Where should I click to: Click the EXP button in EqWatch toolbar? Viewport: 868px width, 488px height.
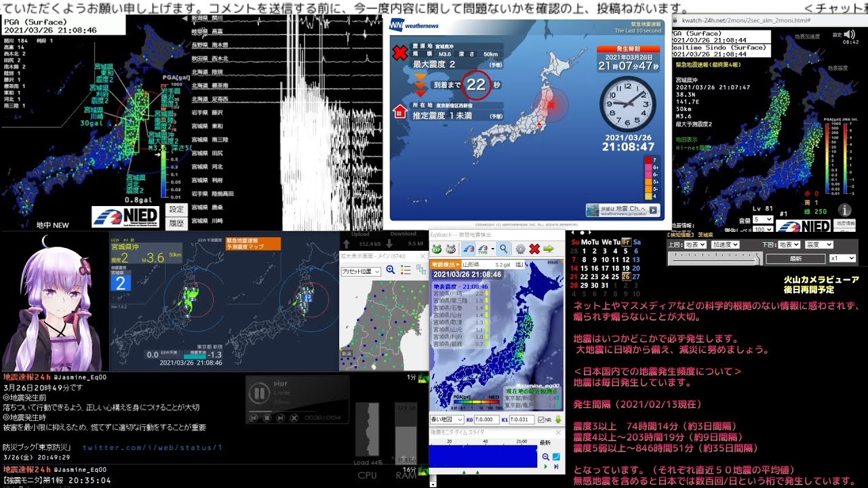[x=438, y=249]
